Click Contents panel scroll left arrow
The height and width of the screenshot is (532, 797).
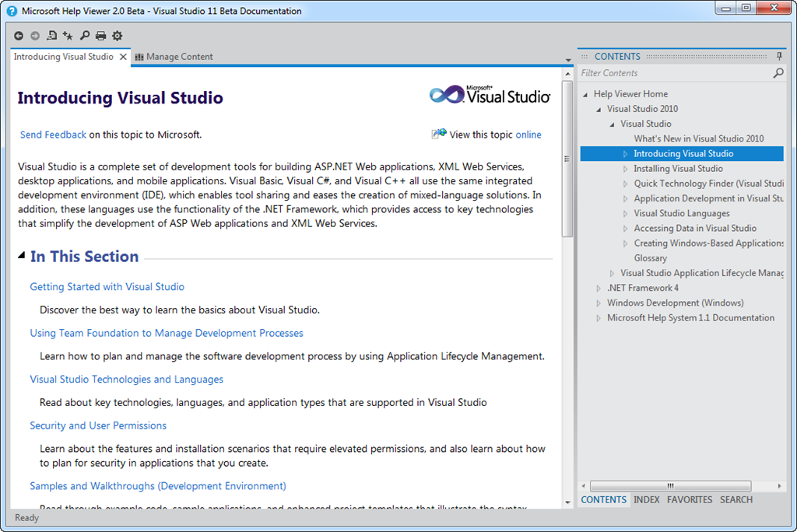(584, 486)
